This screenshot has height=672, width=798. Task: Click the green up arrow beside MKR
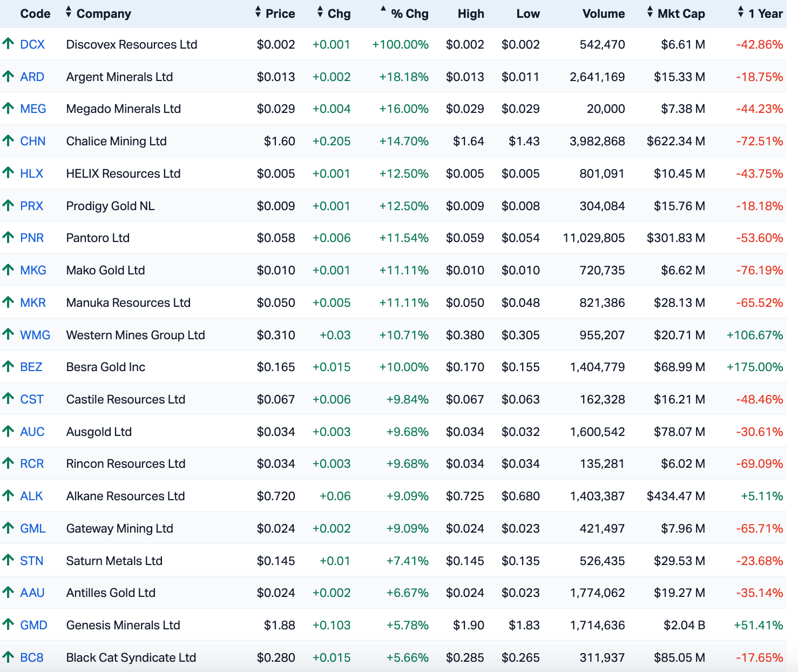(x=8, y=302)
